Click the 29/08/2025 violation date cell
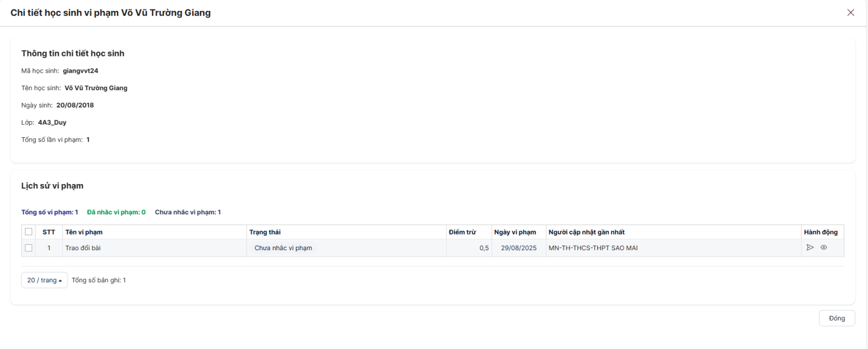The height and width of the screenshot is (349, 868). click(519, 248)
